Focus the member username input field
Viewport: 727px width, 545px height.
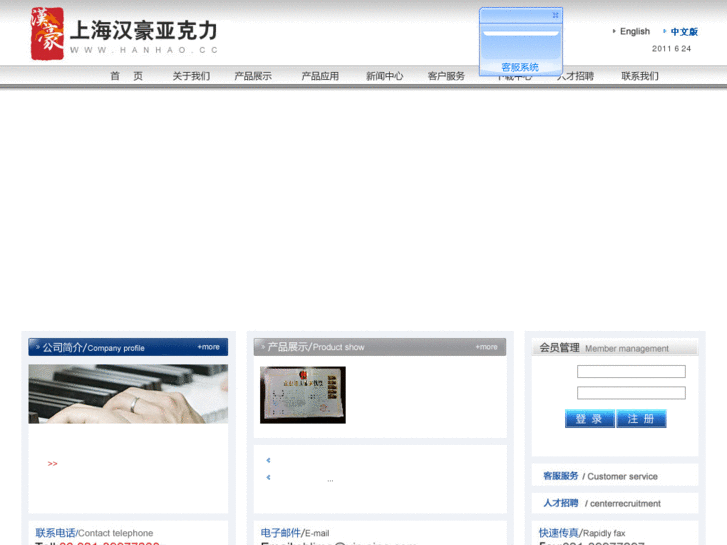(x=631, y=372)
